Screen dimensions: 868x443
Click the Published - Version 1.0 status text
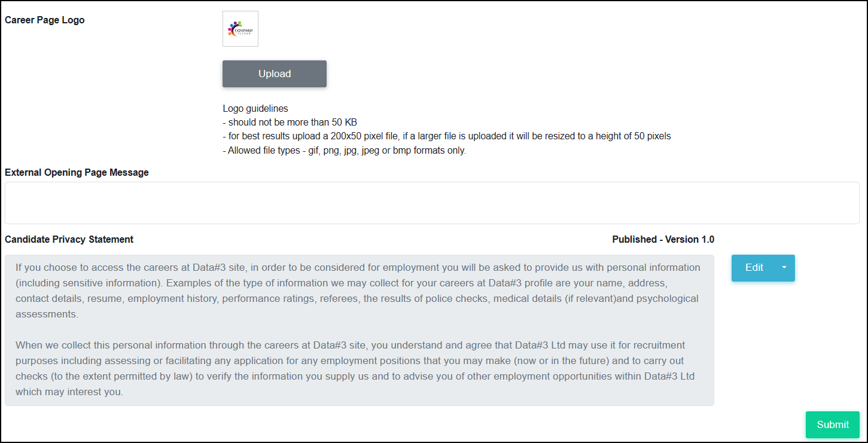(x=663, y=239)
